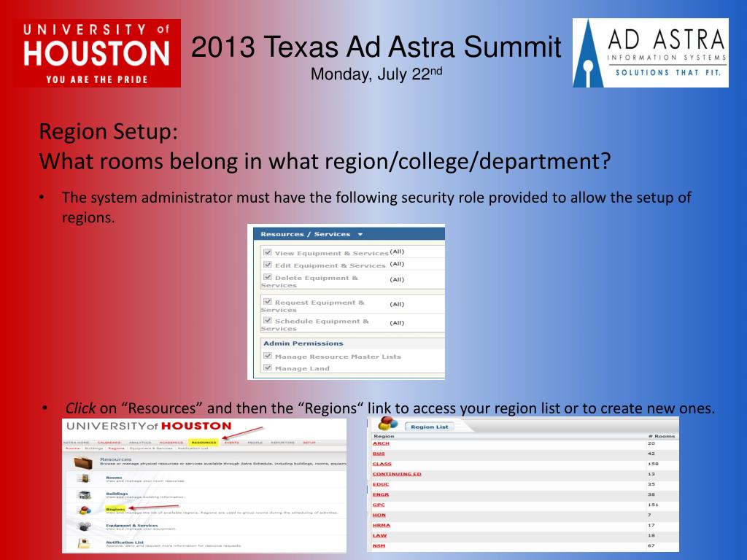
Task: Open the ARCH region link
Action: click(381, 443)
